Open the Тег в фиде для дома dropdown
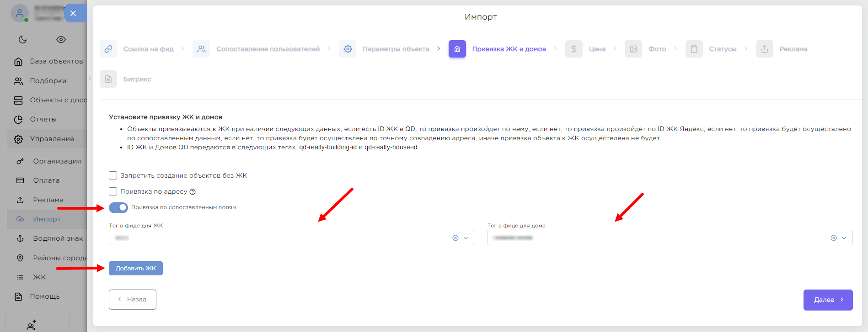This screenshot has height=332, width=868. [844, 238]
